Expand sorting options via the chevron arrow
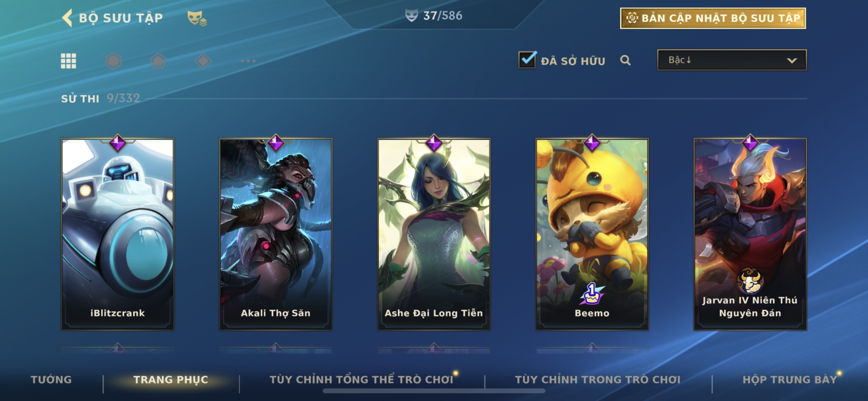The width and height of the screenshot is (868, 401). [x=792, y=61]
